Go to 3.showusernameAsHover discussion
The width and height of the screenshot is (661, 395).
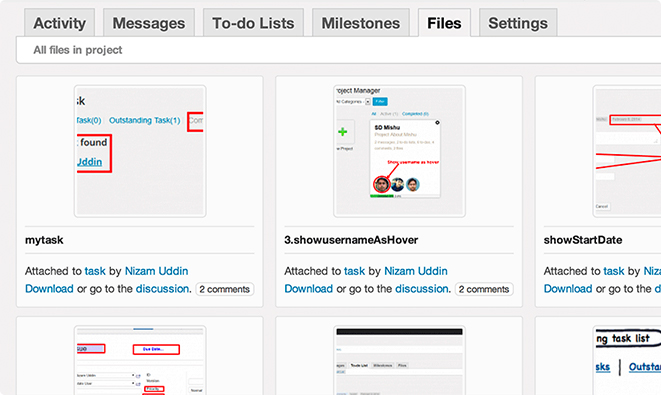tap(422, 289)
